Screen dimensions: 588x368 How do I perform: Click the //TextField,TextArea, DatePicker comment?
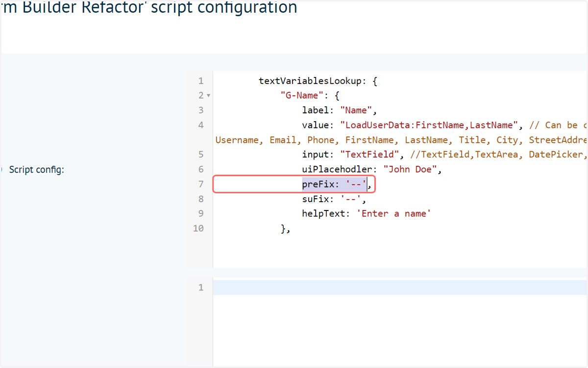499,155
